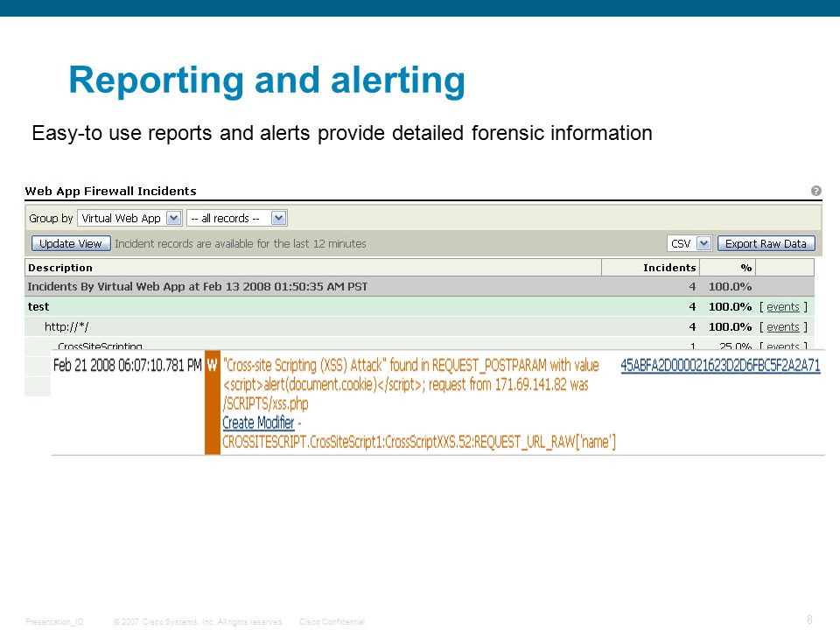Open the incident ID link 45ABFA2D000021623D2D6FBC5F2A2A71
The width and height of the screenshot is (840, 630).
pyautogui.click(x=720, y=366)
